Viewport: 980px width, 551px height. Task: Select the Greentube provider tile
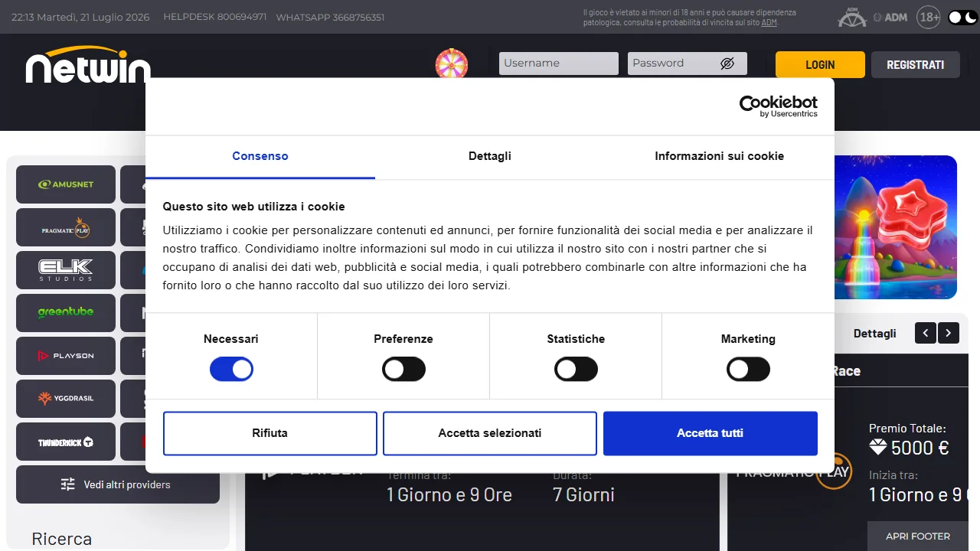pos(66,313)
